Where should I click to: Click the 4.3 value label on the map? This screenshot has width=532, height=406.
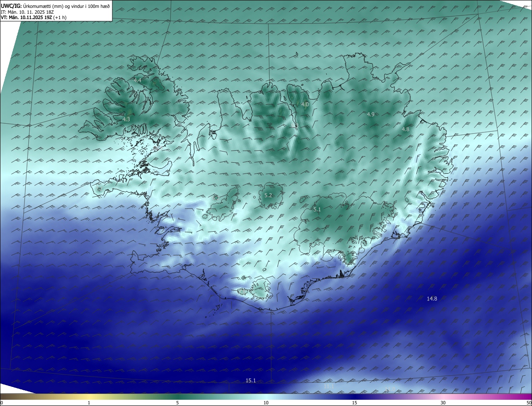pyautogui.click(x=126, y=119)
